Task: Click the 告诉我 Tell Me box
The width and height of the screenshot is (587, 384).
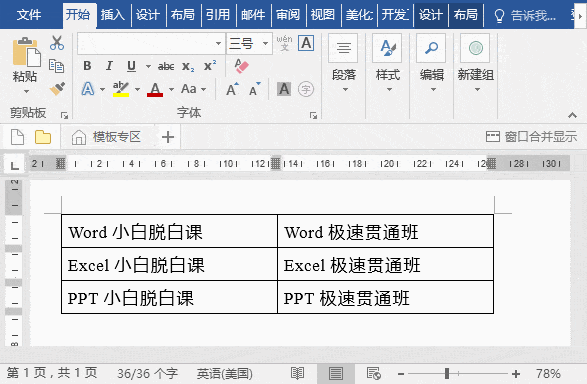Action: pyautogui.click(x=525, y=16)
